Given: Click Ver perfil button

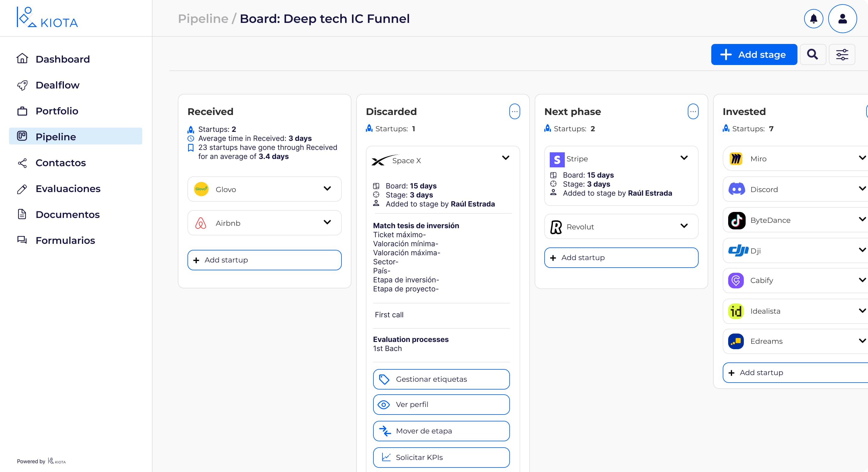Looking at the screenshot, I should tap(441, 404).
